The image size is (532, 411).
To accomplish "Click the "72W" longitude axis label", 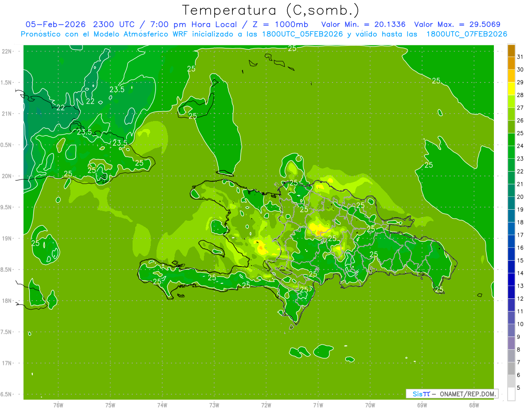I will pyautogui.click(x=266, y=405).
